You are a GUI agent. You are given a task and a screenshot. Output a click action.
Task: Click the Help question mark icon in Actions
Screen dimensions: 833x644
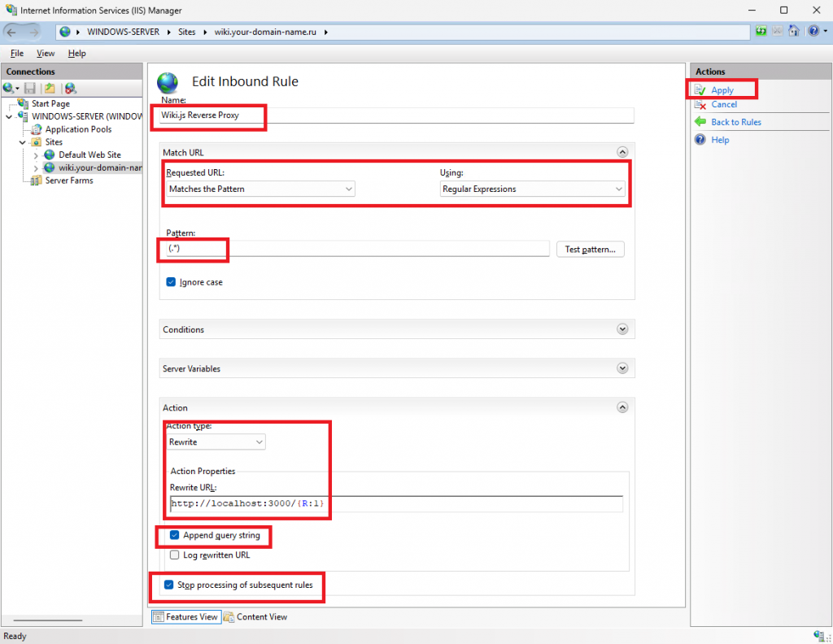[700, 140]
